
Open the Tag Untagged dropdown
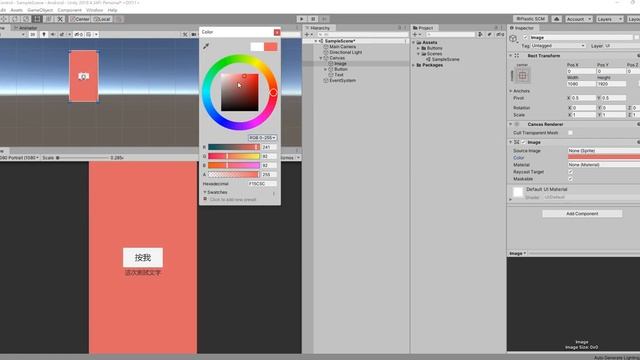558,46
